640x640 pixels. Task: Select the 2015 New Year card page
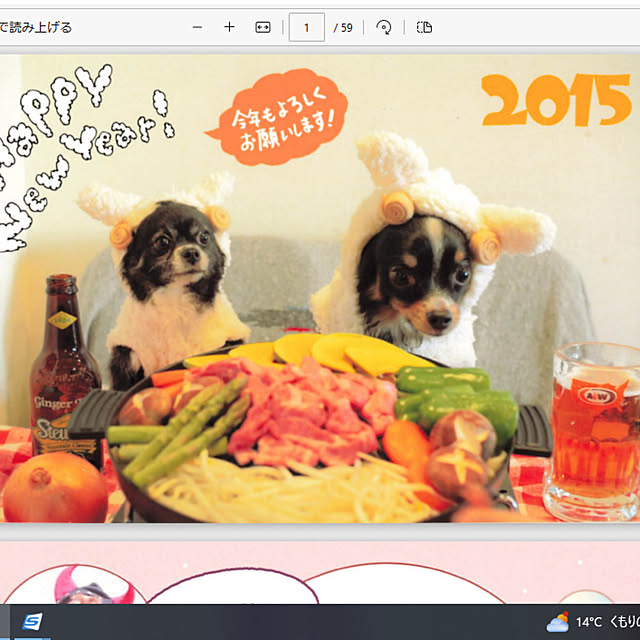320,288
